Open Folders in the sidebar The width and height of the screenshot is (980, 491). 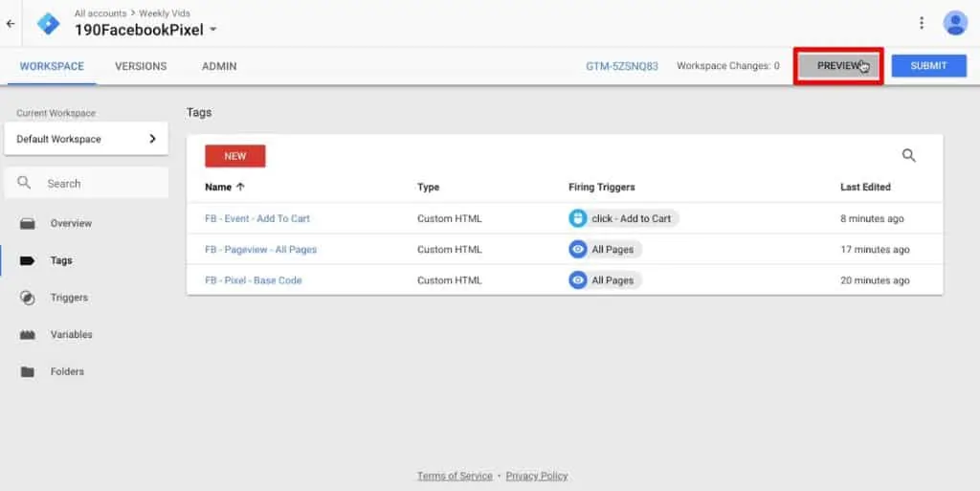67,371
